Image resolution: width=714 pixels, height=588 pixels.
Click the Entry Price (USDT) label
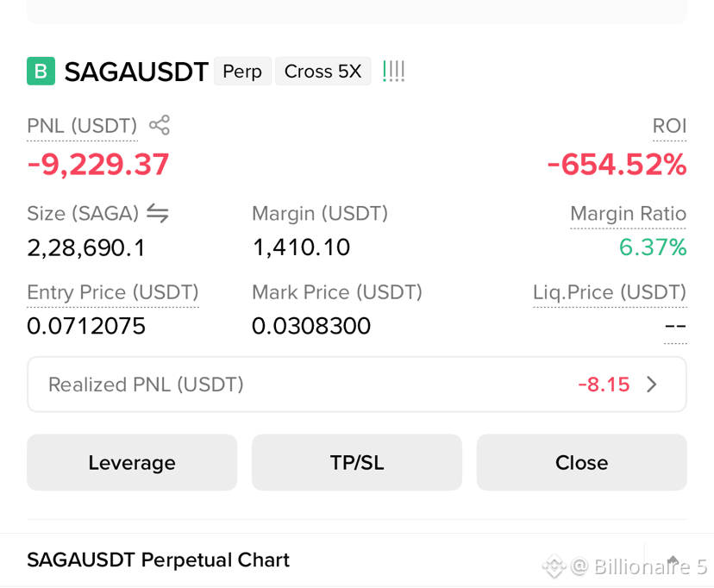point(113,292)
